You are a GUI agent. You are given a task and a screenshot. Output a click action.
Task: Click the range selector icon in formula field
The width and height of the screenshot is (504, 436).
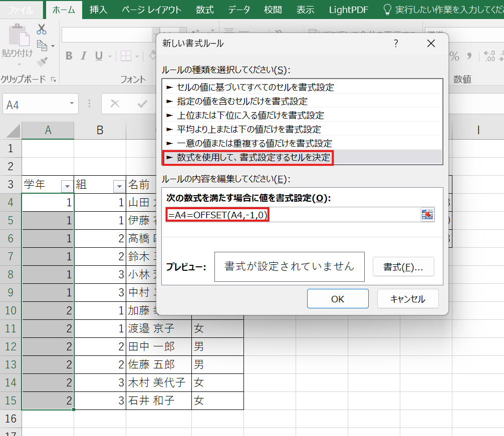click(x=427, y=214)
